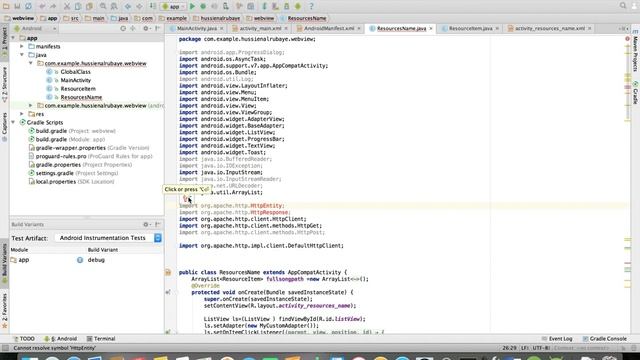This screenshot has height=360, width=640.
Task: Toggle the Favorites side tab
Action: coord(4,310)
